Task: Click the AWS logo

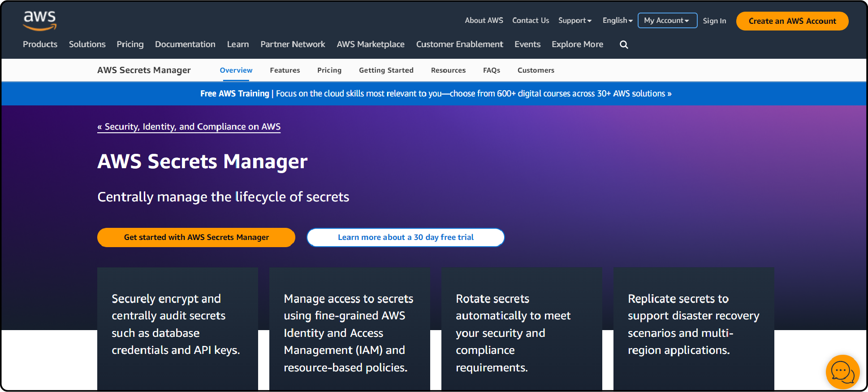Action: point(40,21)
